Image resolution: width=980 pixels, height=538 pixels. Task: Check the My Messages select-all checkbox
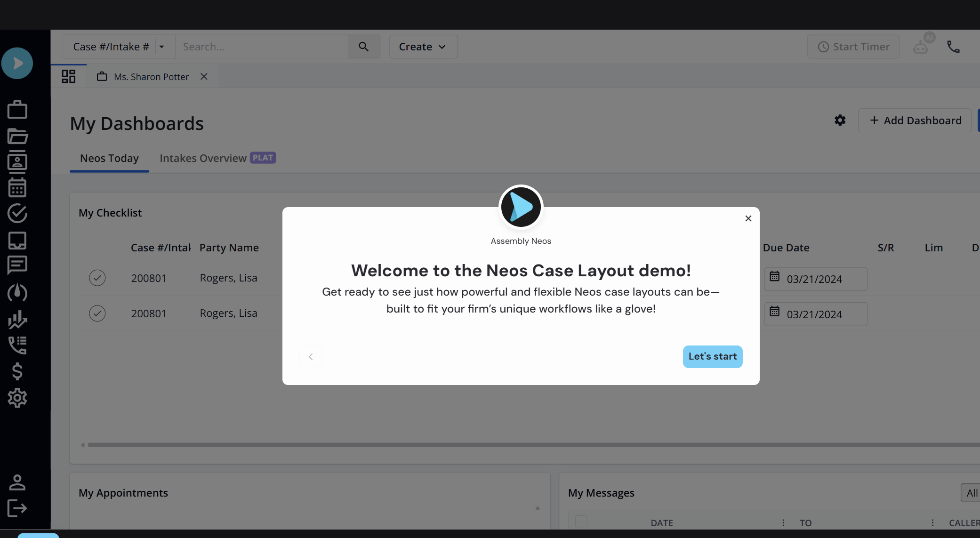(581, 522)
